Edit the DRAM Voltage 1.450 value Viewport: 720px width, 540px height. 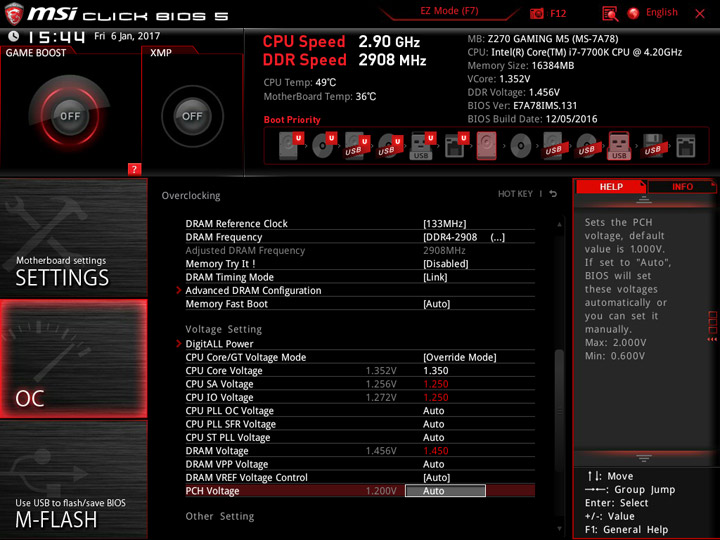pos(435,451)
